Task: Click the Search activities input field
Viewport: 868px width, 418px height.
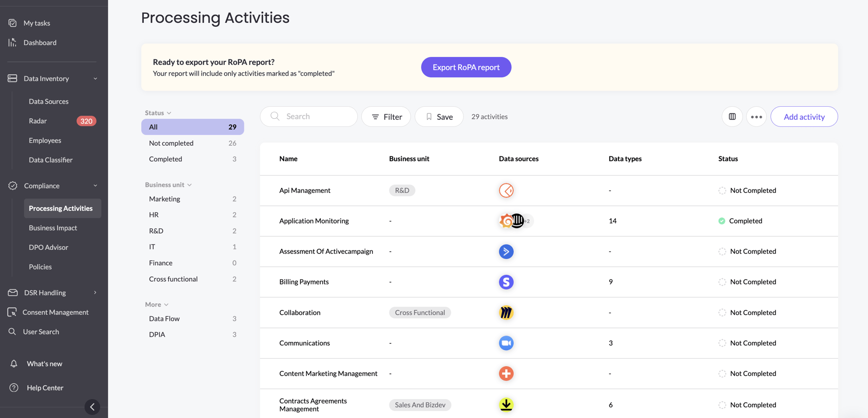Action: click(x=315, y=117)
